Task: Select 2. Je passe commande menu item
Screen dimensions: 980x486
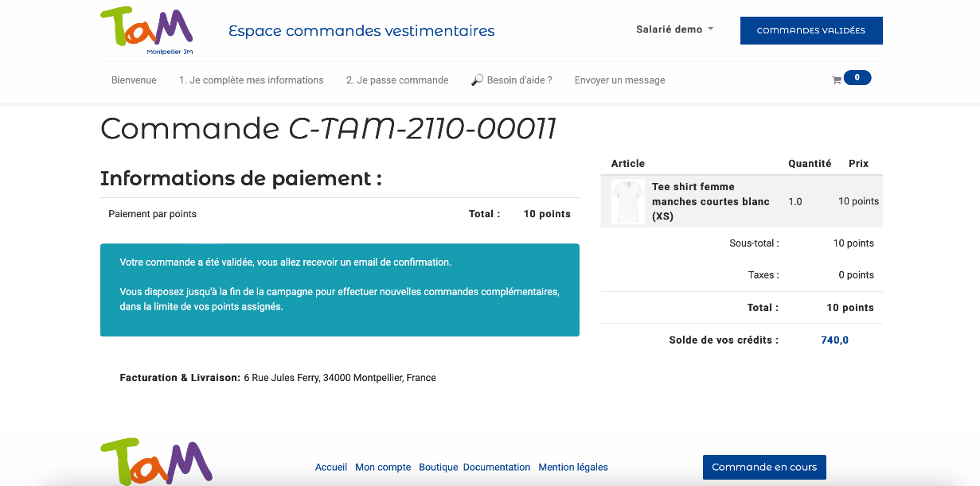Action: click(x=397, y=80)
